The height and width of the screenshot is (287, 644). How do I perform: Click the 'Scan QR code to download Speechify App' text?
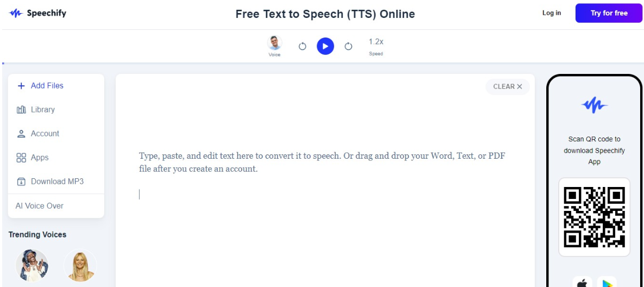pyautogui.click(x=594, y=151)
